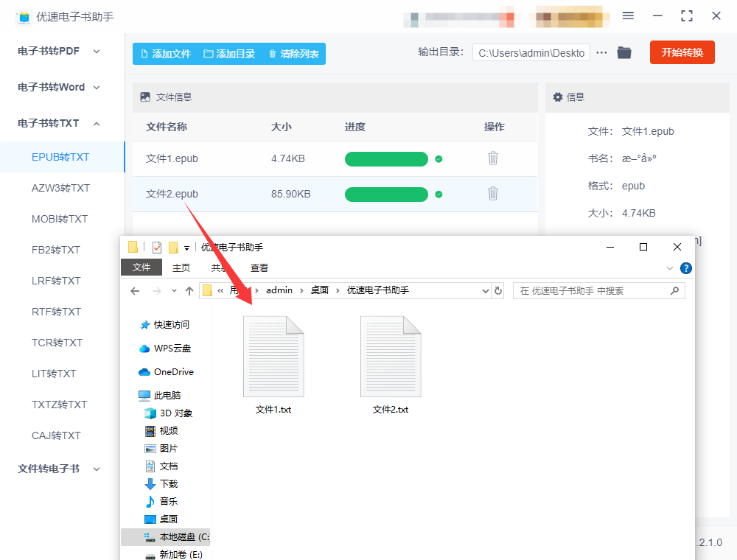This screenshot has width=737, height=560.
Task: Click the search magnifier icon in Explorer
Action: (674, 291)
